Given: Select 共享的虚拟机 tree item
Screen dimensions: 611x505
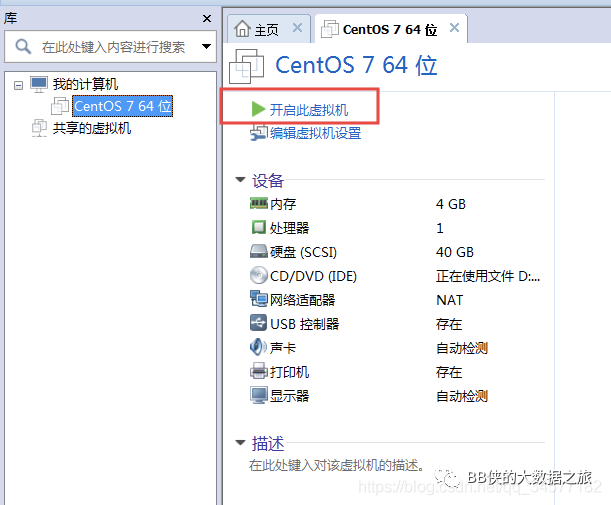Looking at the screenshot, I should (x=92, y=128).
